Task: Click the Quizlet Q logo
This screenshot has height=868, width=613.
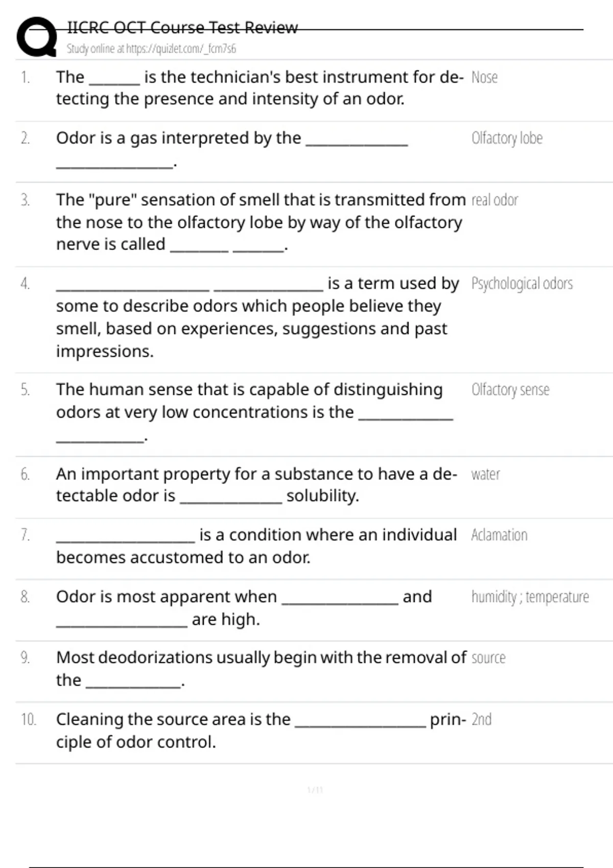Action: click(36, 37)
